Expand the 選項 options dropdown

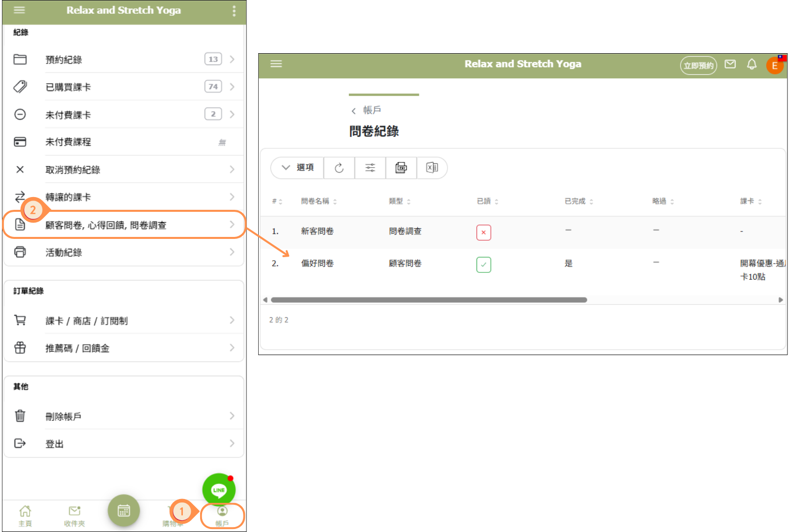(298, 168)
